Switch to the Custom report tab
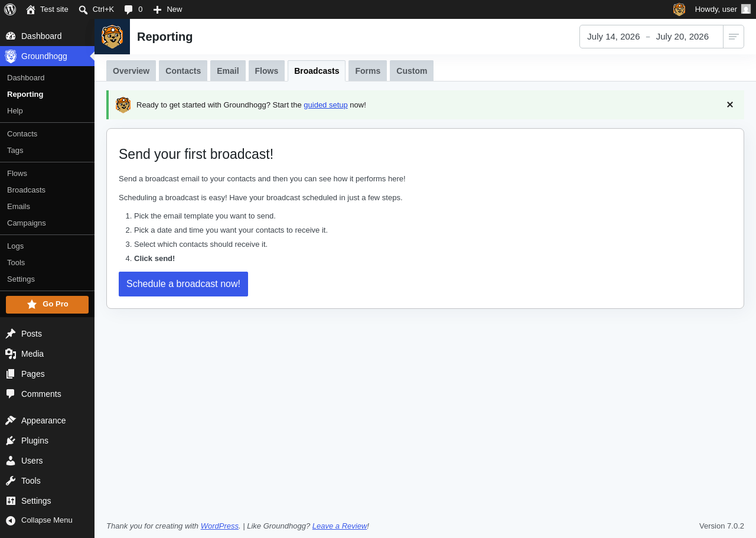The width and height of the screenshot is (756, 538). pos(412,71)
